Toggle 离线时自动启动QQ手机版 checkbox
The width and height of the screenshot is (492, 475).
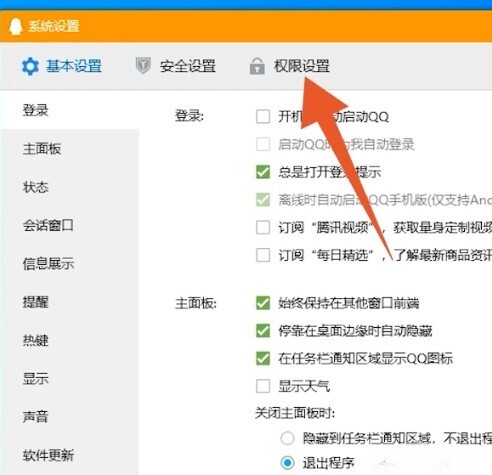263,200
